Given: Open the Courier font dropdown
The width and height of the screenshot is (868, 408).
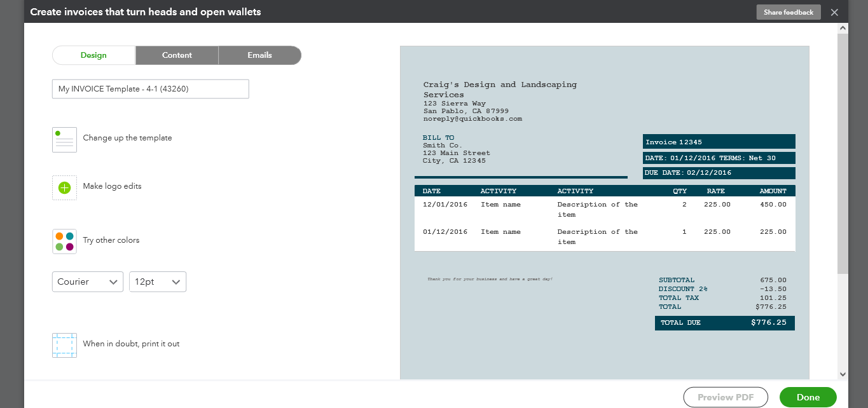Looking at the screenshot, I should (x=87, y=282).
